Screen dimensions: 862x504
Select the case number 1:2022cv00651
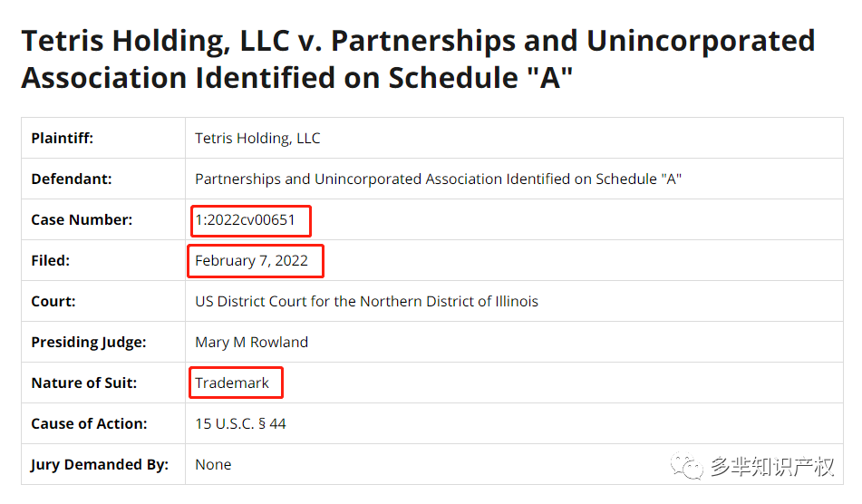[246, 220]
